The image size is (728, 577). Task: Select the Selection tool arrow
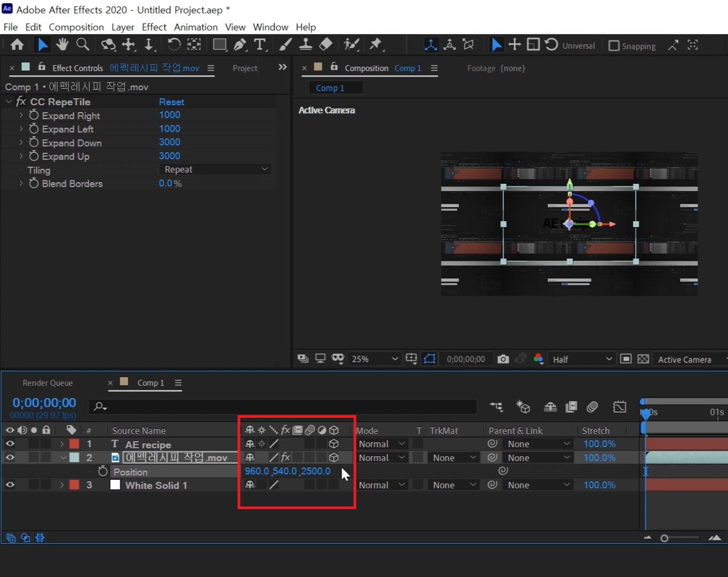(x=42, y=45)
